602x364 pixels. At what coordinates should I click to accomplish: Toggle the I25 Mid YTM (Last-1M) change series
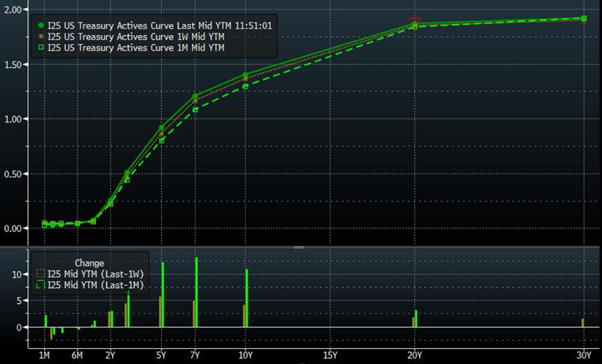[90, 285]
